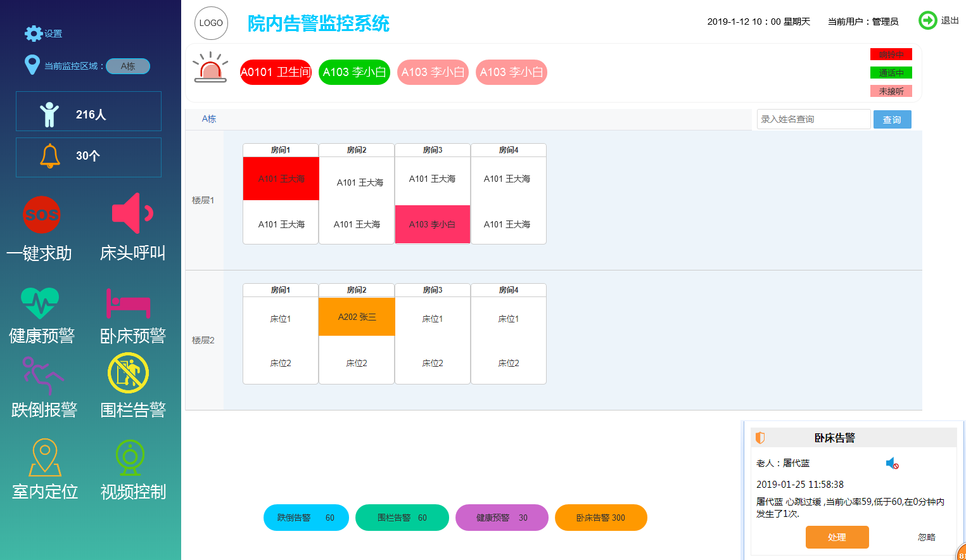
Task: Click the green 退出 logout arrow
Action: pyautogui.click(x=928, y=20)
